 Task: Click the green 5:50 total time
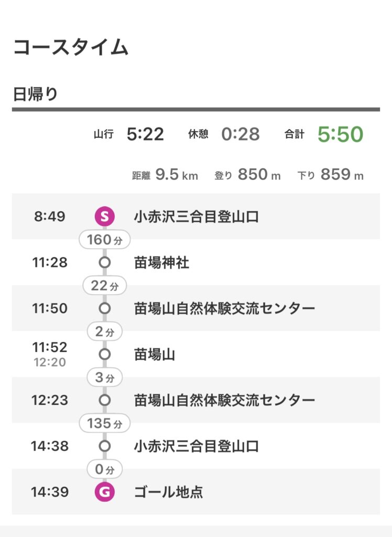coord(340,134)
